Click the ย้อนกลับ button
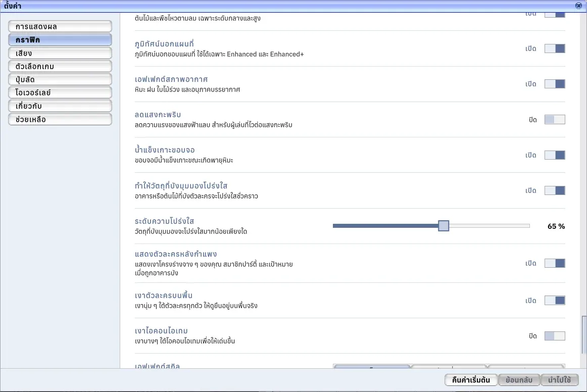This screenshot has height=392, width=587. 519,380
